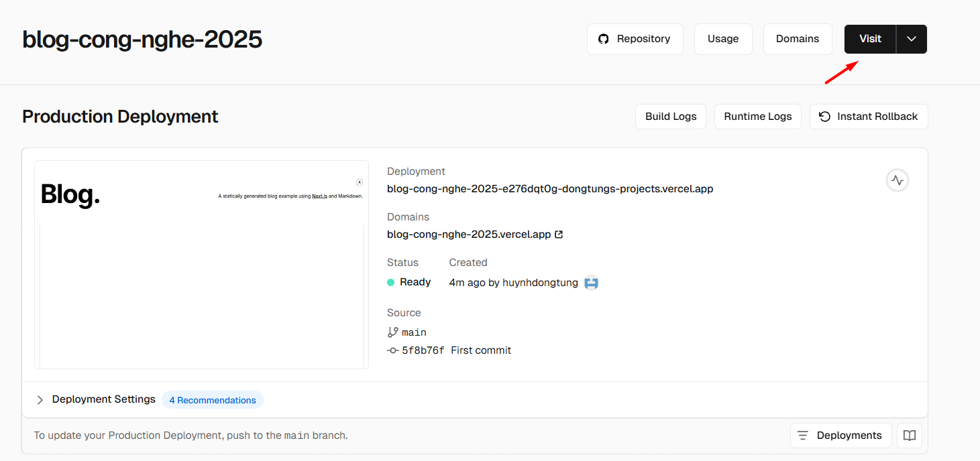
Task: Open the Visit dropdown chevron
Action: point(911,39)
